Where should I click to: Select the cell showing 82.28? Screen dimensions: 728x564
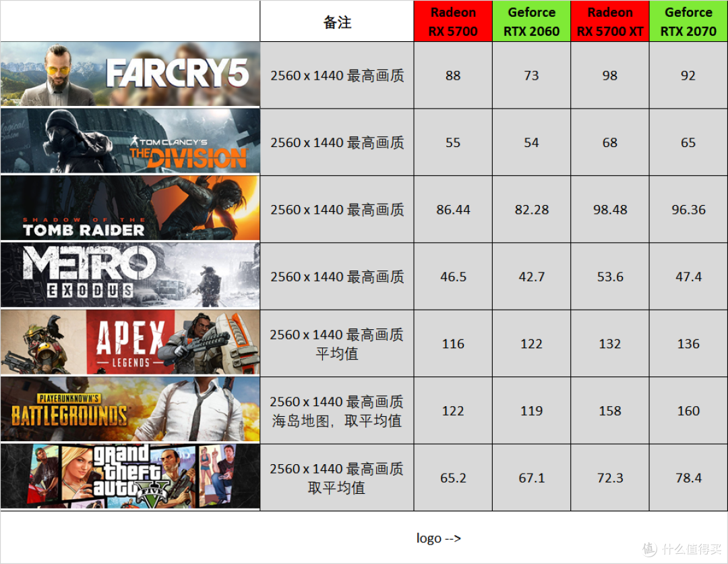532,209
